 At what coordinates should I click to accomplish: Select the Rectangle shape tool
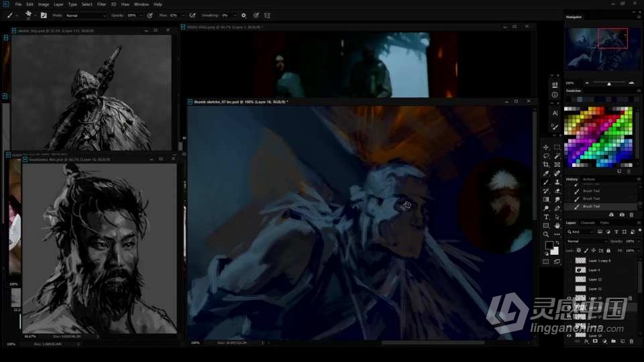(546, 225)
